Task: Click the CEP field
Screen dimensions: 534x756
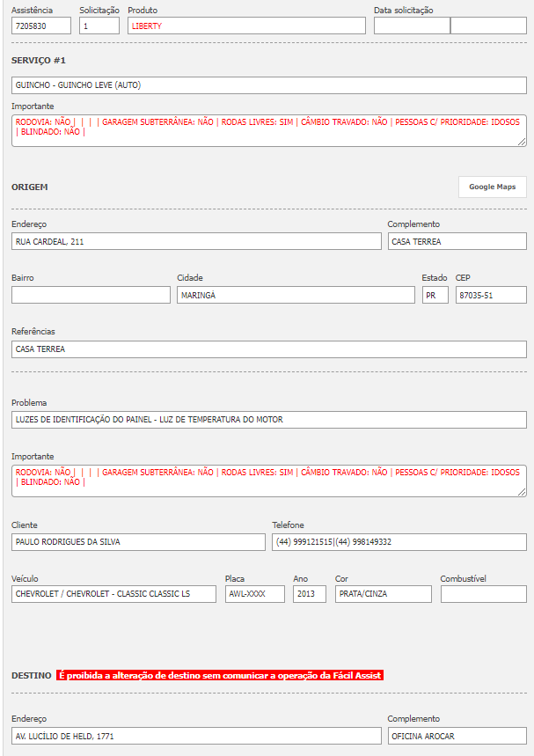Action: click(490, 295)
